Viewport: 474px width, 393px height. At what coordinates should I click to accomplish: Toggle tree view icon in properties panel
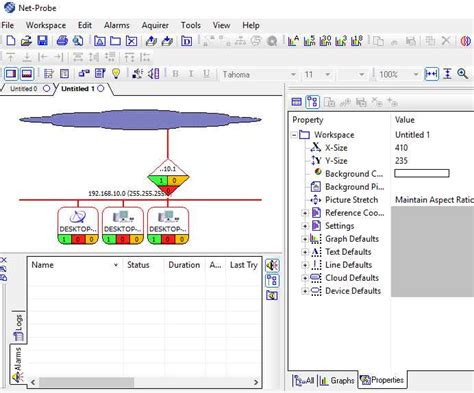(312, 102)
